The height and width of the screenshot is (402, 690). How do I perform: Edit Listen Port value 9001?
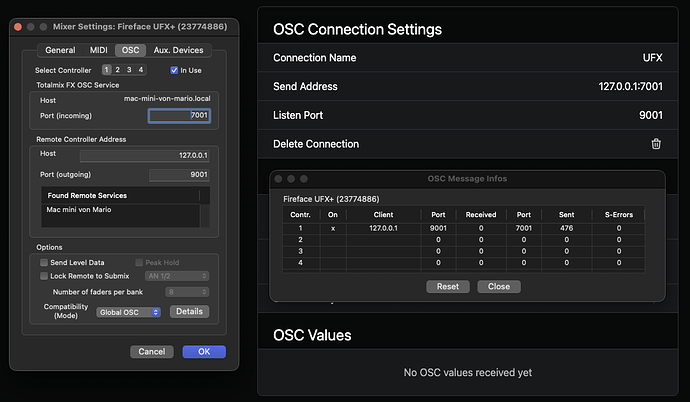(x=650, y=115)
